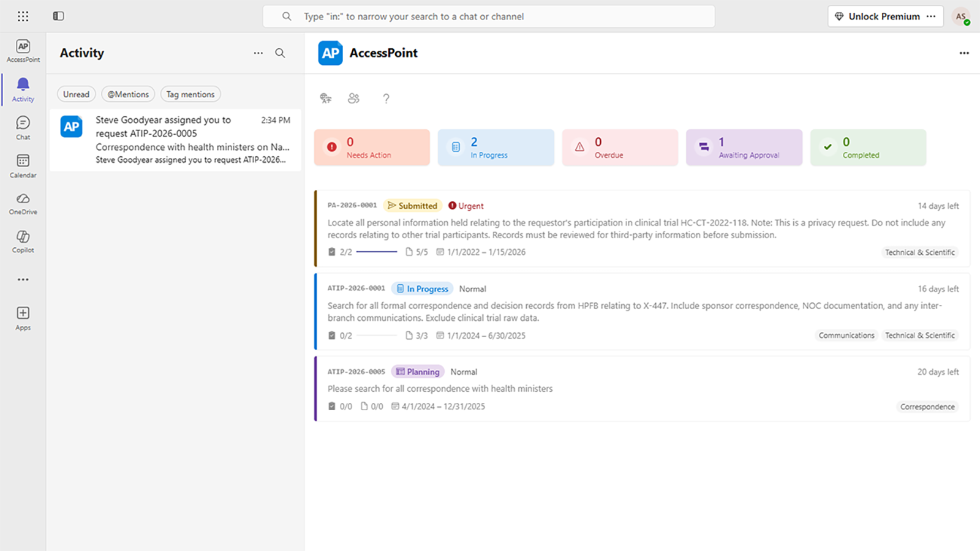Open the Apps icon in the sidebar
980x551 pixels.
(x=23, y=317)
